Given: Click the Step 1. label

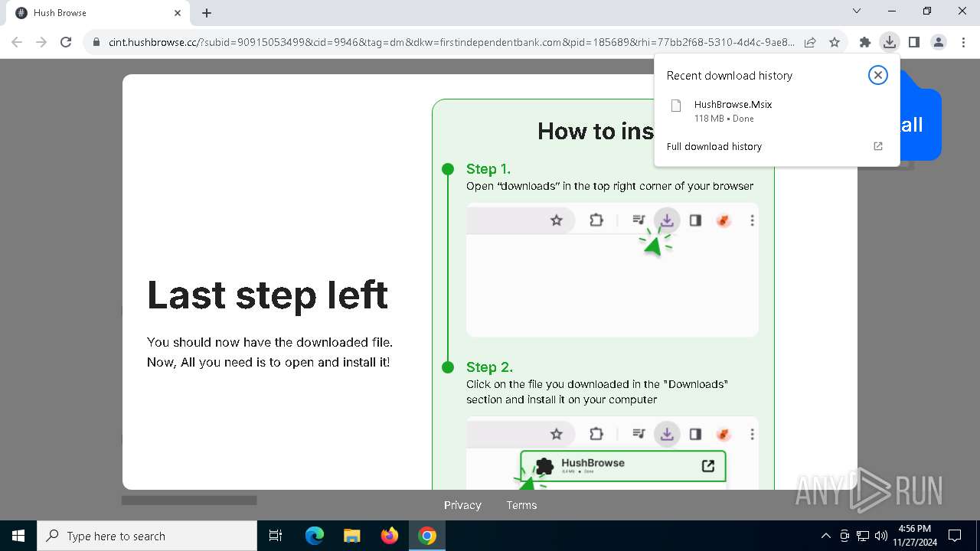Looking at the screenshot, I should (488, 169).
